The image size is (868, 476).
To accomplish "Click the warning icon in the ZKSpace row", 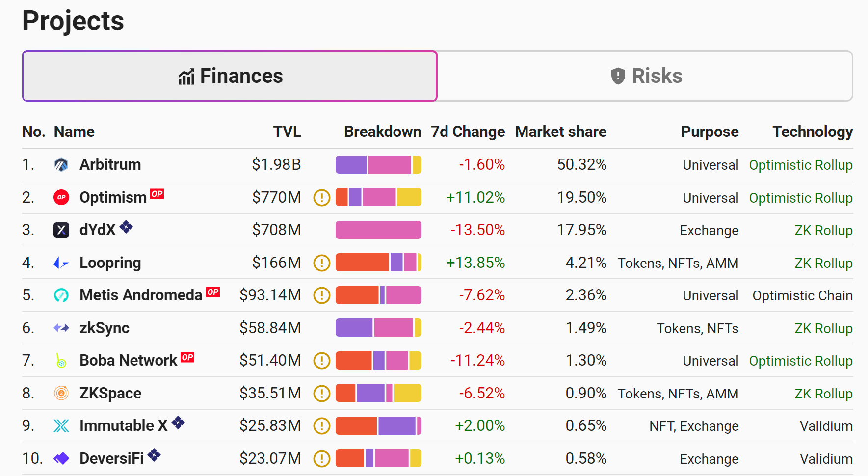I will pyautogui.click(x=322, y=393).
